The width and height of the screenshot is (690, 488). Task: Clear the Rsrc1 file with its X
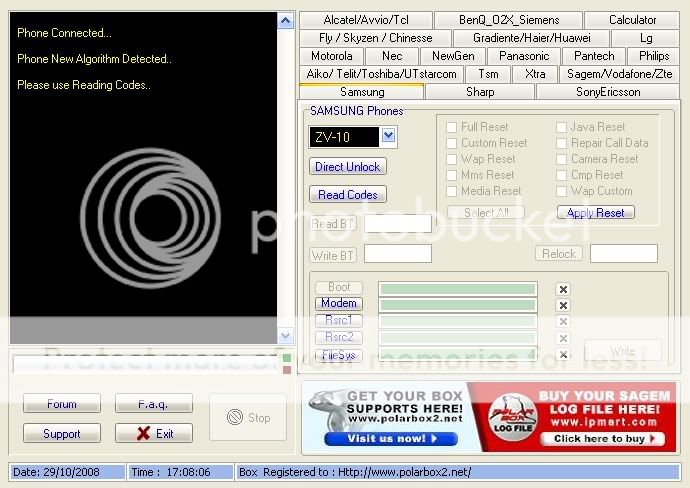563,322
